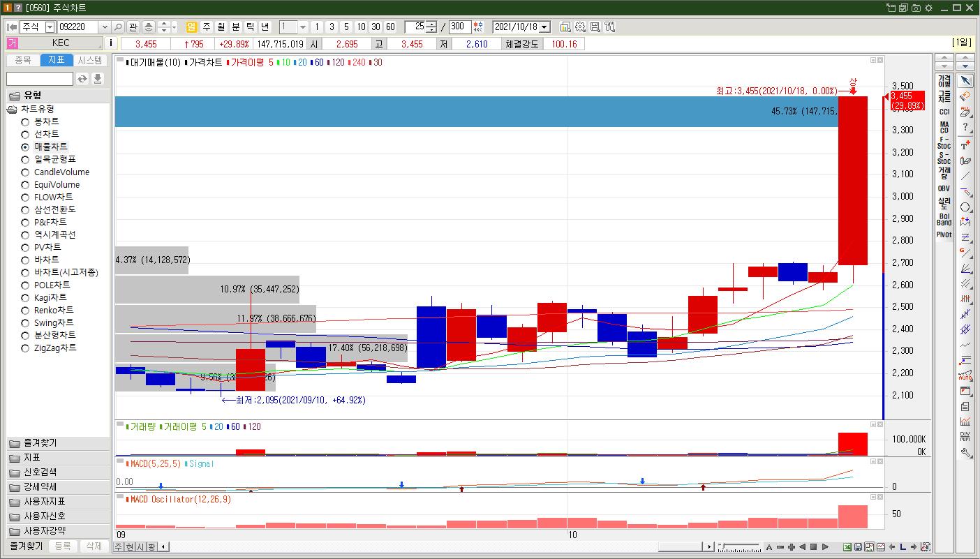This screenshot has width=980, height=559.
Task: Click the 60 interval button
Action: tap(390, 27)
